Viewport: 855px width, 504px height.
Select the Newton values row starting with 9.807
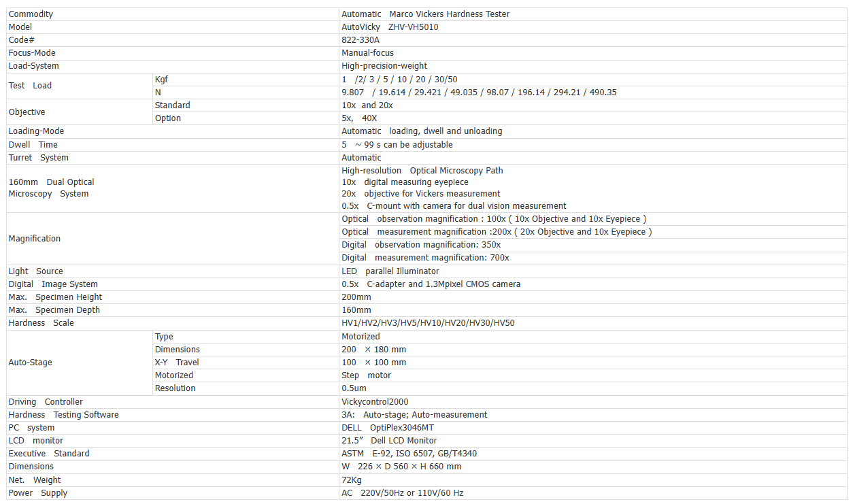click(x=479, y=93)
